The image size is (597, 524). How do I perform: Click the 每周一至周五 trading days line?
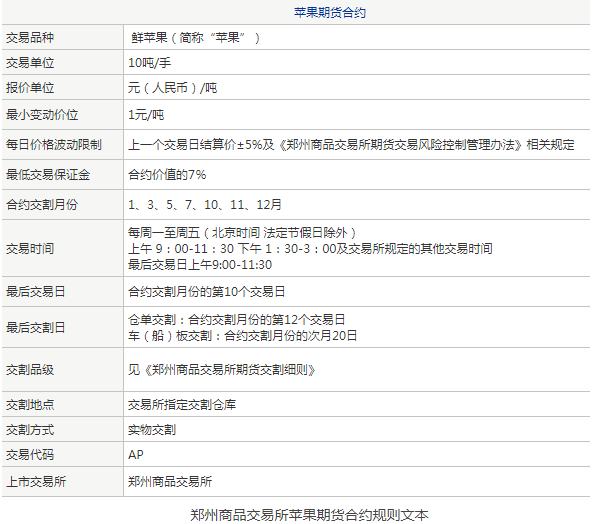tap(242, 232)
